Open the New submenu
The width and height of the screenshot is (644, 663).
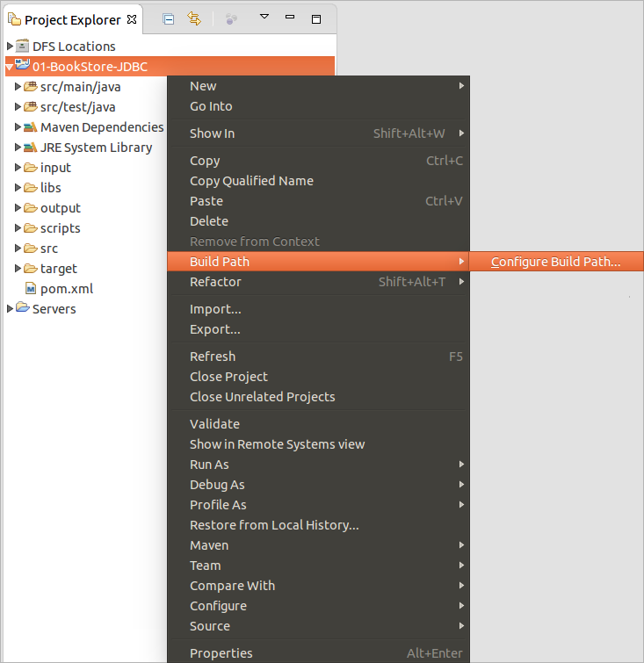pos(319,86)
